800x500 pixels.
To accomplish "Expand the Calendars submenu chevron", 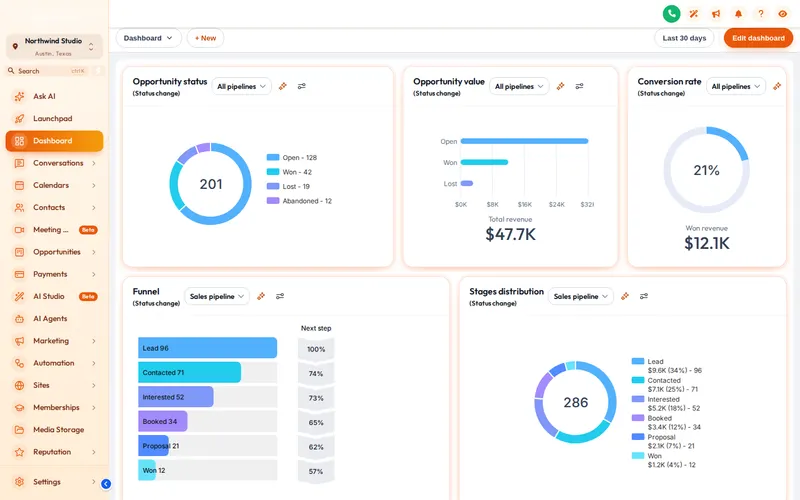I will pos(94,185).
